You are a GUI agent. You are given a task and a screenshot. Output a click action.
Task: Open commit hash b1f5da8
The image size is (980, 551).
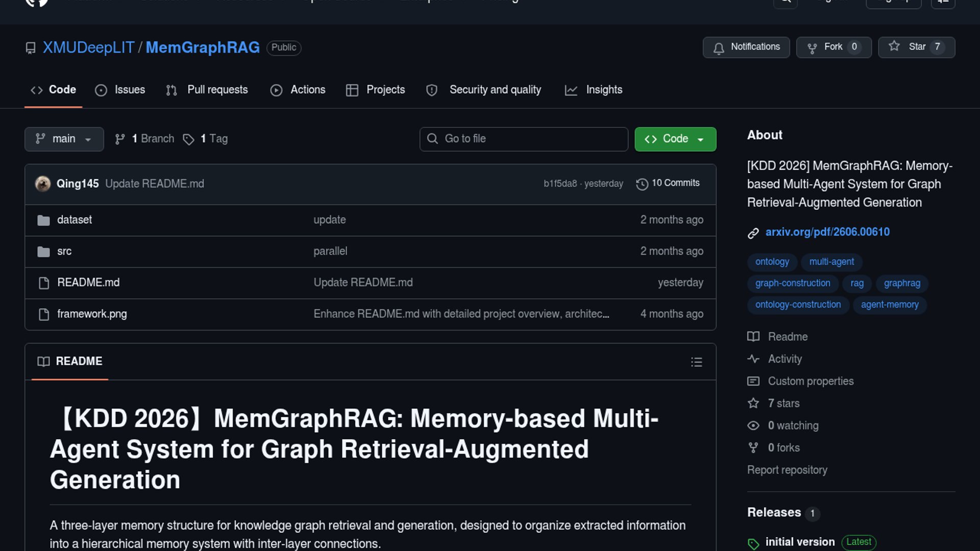click(560, 184)
